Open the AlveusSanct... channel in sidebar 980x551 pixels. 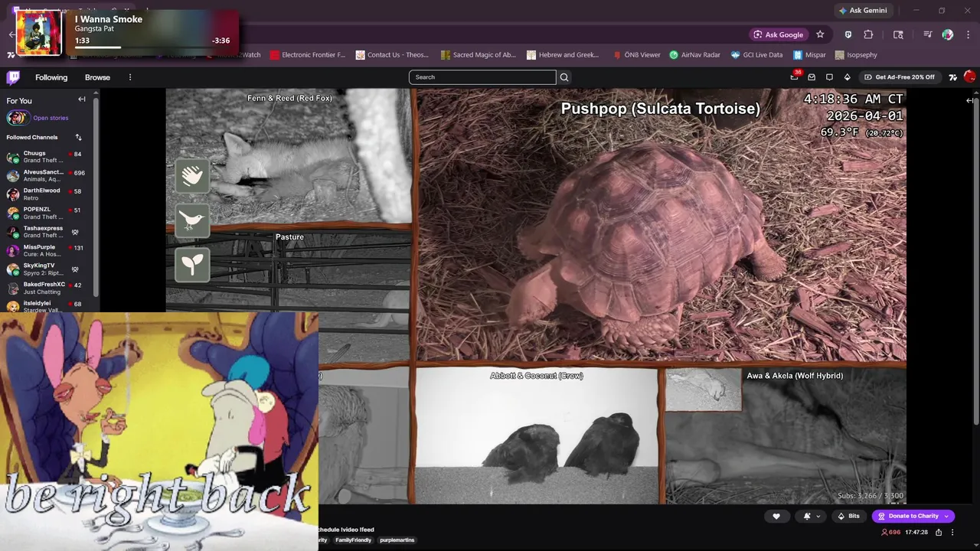point(46,176)
